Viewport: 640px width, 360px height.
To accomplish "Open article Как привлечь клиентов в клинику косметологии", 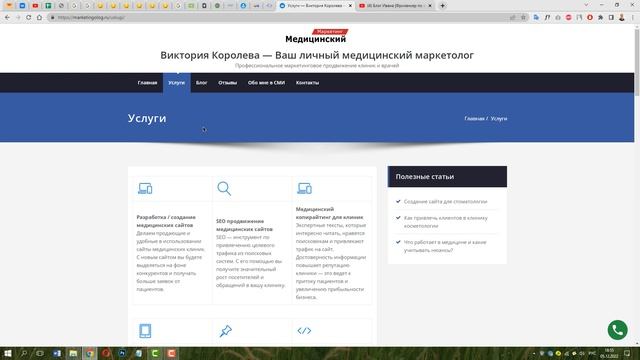I will pyautogui.click(x=446, y=222).
